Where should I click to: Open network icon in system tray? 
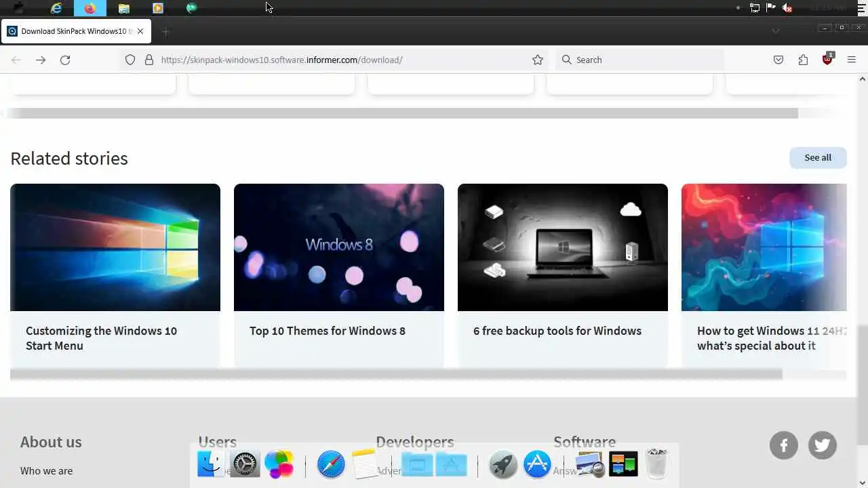[x=755, y=8]
